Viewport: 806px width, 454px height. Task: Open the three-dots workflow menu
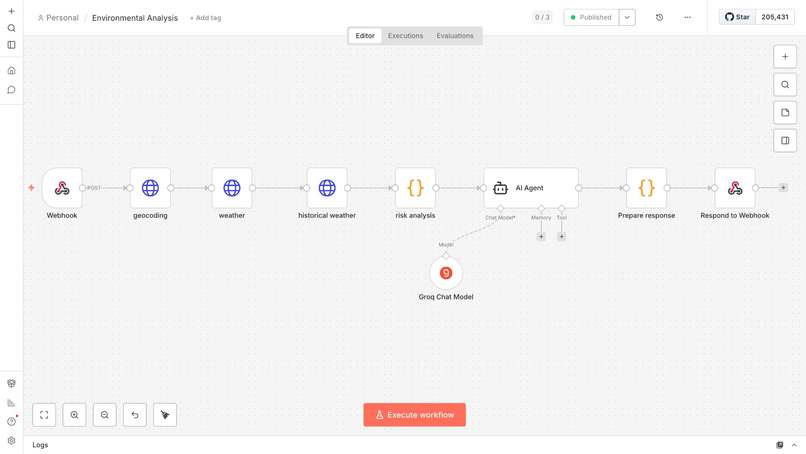coord(687,17)
